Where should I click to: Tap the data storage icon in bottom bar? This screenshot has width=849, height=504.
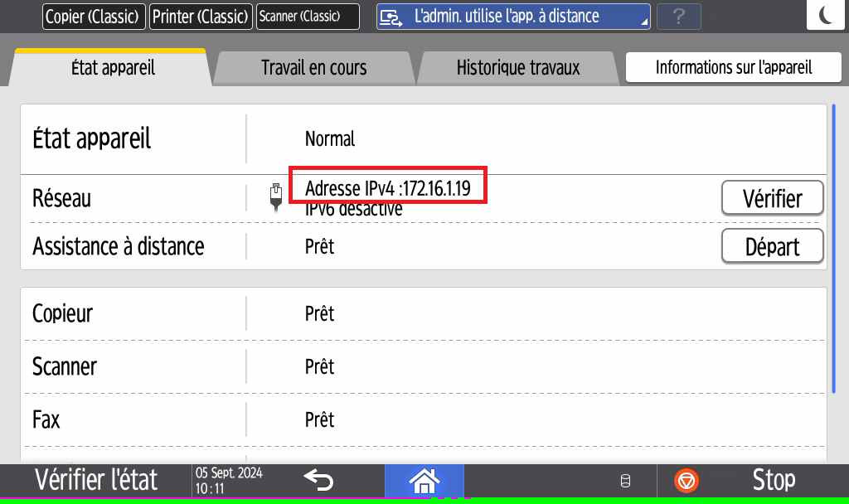click(x=626, y=481)
